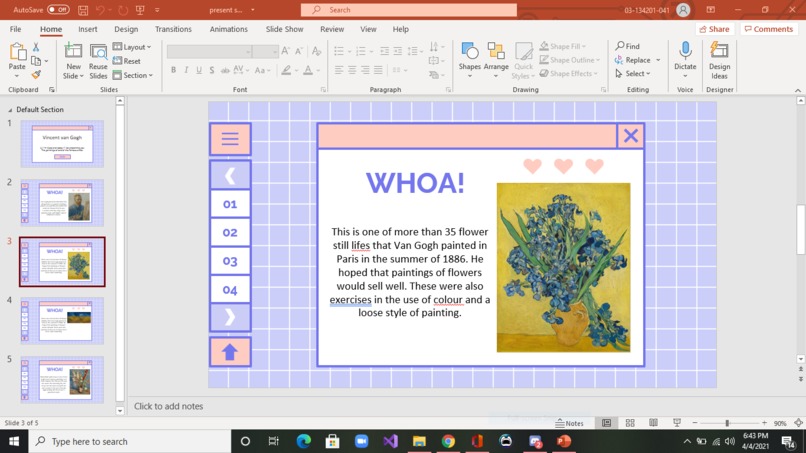Viewport: 806px width, 453px height.
Task: Start the Slide Show from the status bar
Action: 677,423
